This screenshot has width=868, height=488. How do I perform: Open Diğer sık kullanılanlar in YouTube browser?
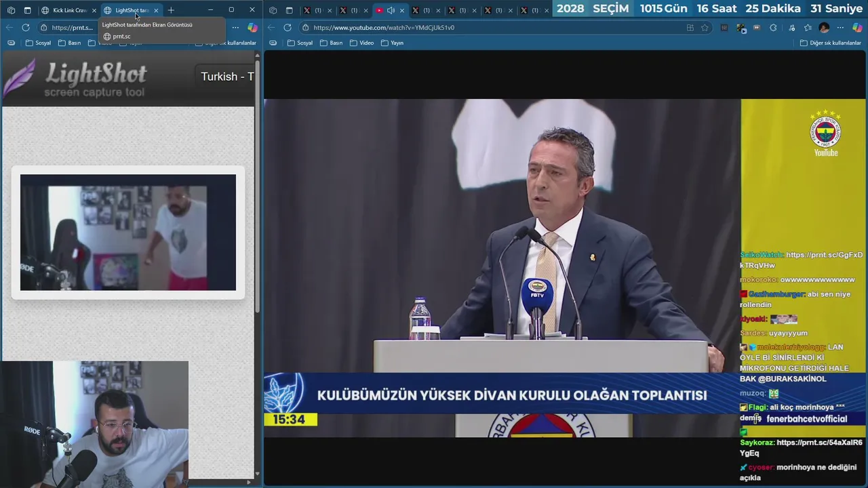coord(830,43)
